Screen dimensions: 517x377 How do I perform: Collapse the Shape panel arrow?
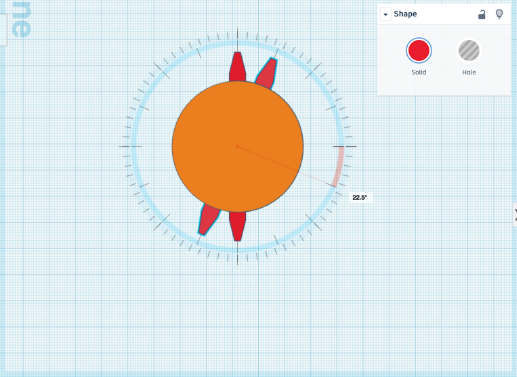pos(385,14)
